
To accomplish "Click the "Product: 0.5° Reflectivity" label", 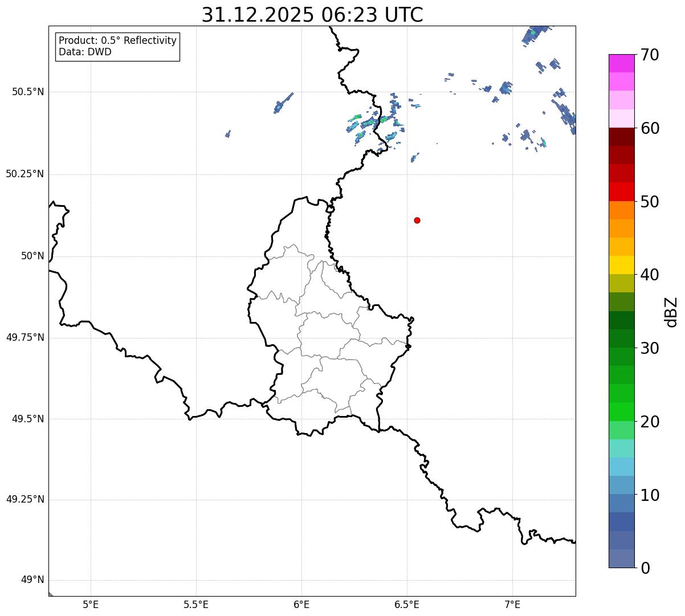I will point(117,41).
